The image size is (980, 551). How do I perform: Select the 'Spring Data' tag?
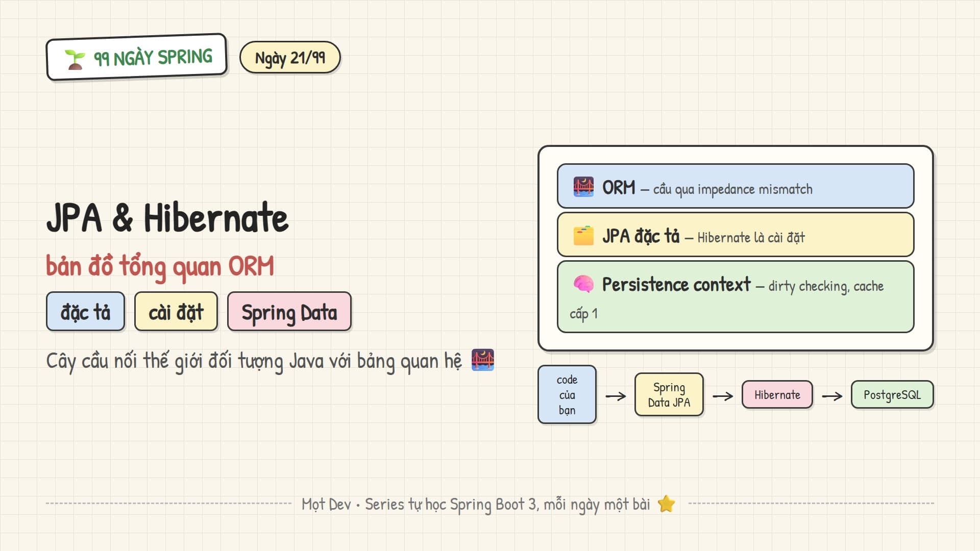click(289, 312)
